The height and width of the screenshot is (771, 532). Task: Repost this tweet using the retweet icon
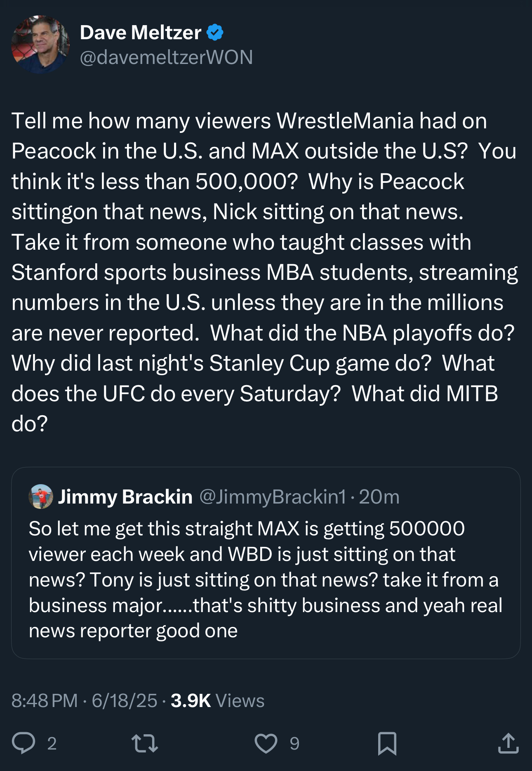click(x=144, y=743)
